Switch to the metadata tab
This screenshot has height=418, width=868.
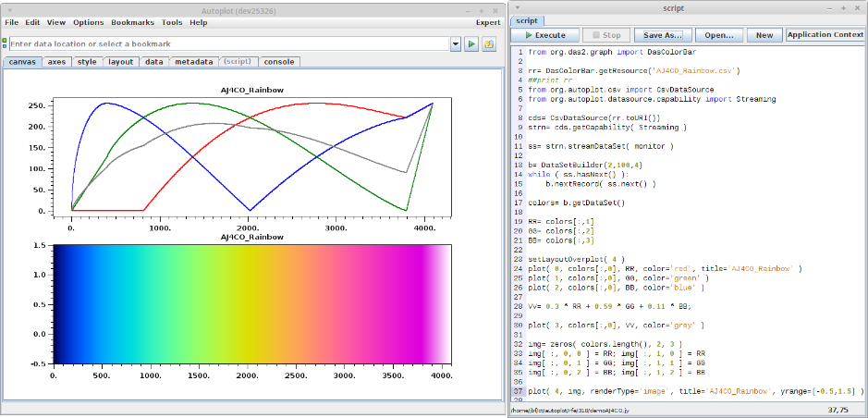(194, 62)
